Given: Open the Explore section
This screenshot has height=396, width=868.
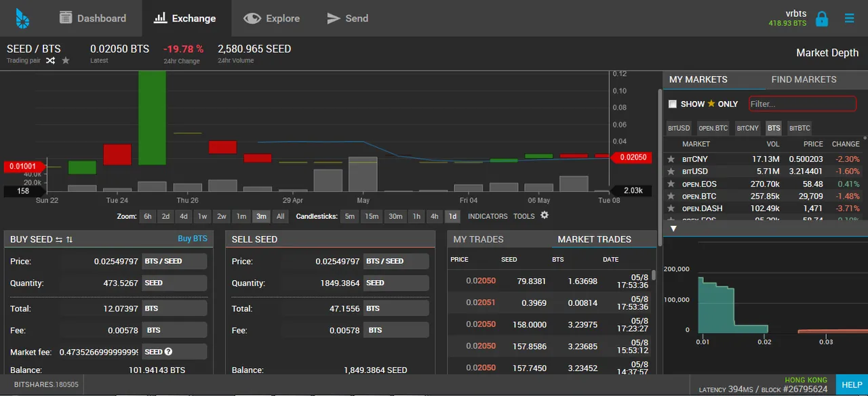Looking at the screenshot, I should coord(272,18).
